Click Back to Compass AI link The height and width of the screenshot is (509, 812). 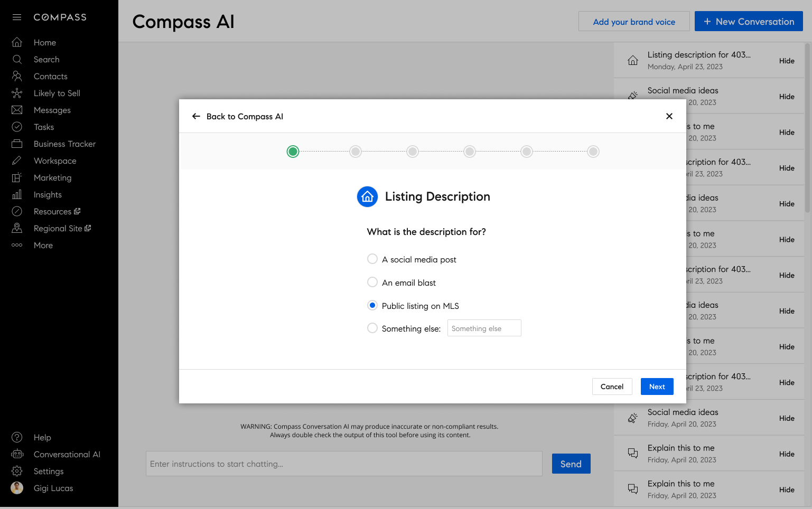(245, 116)
